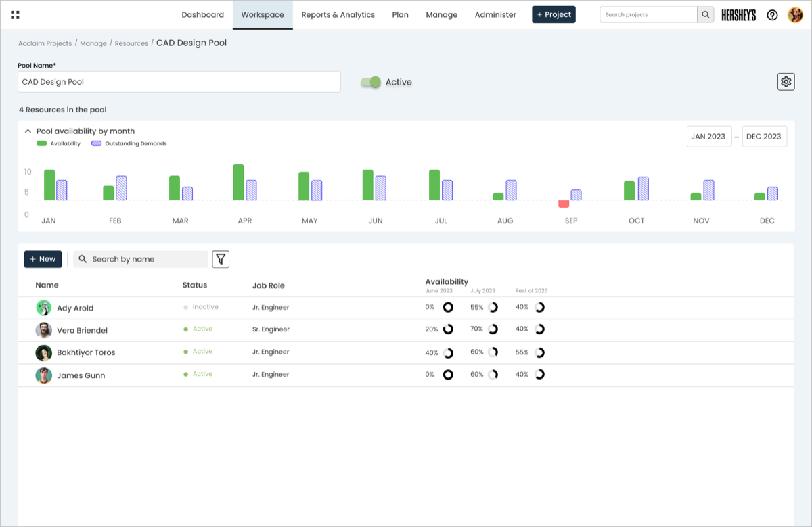This screenshot has width=812, height=527.
Task: Open Bakhtiyor Toros's resource name
Action: (86, 352)
